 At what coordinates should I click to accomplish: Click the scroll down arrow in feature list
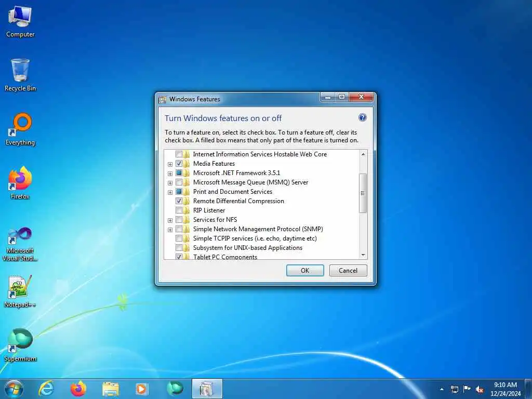[x=363, y=255]
